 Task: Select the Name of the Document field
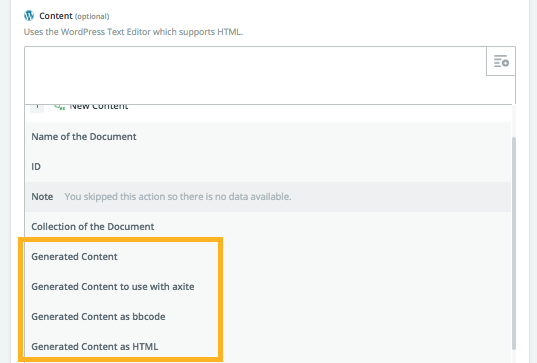[268, 137]
